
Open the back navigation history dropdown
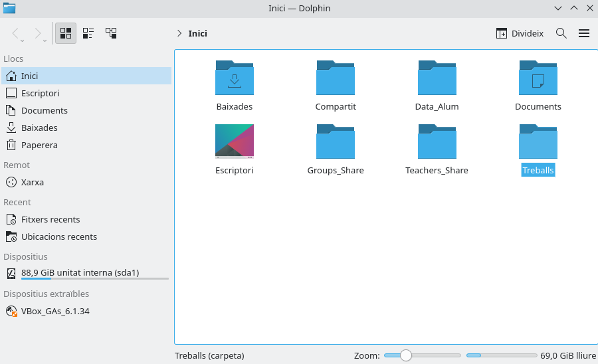coord(23,40)
